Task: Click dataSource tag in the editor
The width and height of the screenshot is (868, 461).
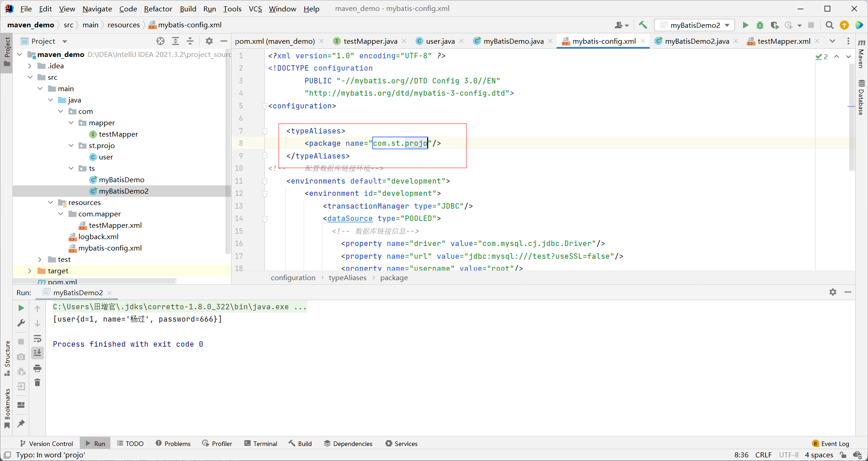Action: point(350,218)
